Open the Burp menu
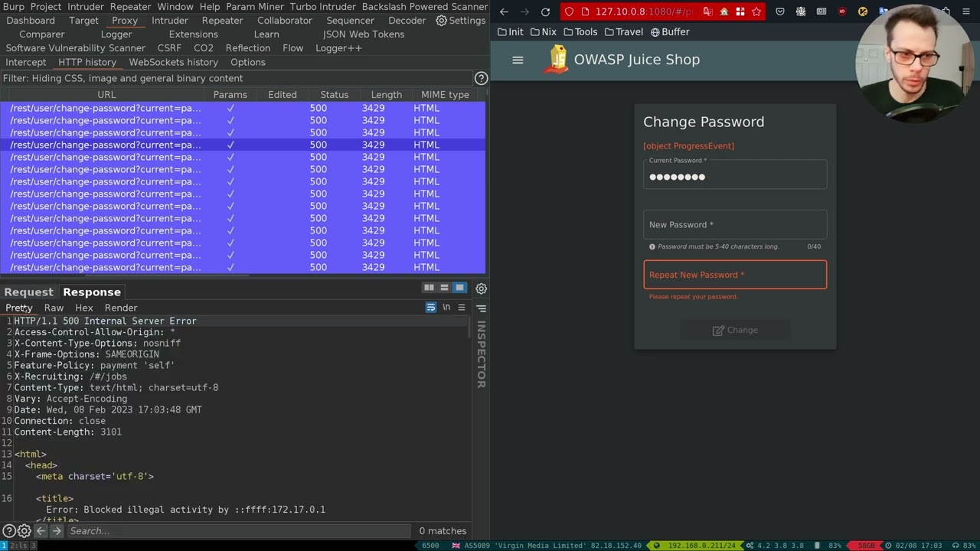This screenshot has width=980, height=551. coord(14,7)
